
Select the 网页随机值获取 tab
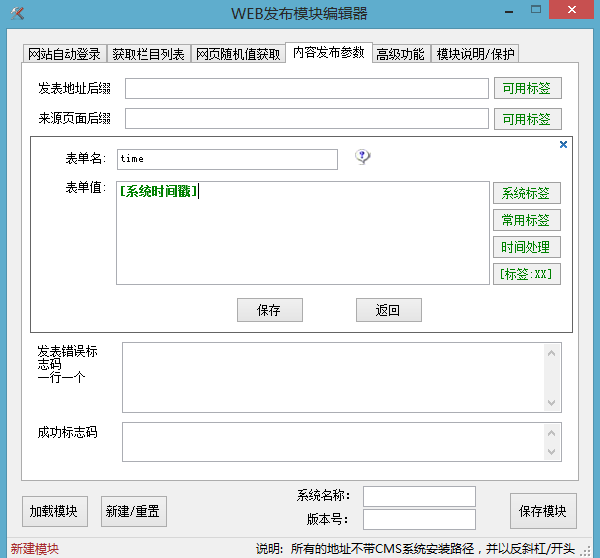(x=238, y=54)
